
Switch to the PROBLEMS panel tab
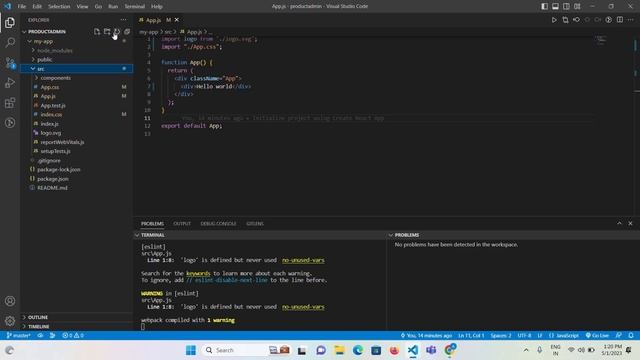pos(152,223)
